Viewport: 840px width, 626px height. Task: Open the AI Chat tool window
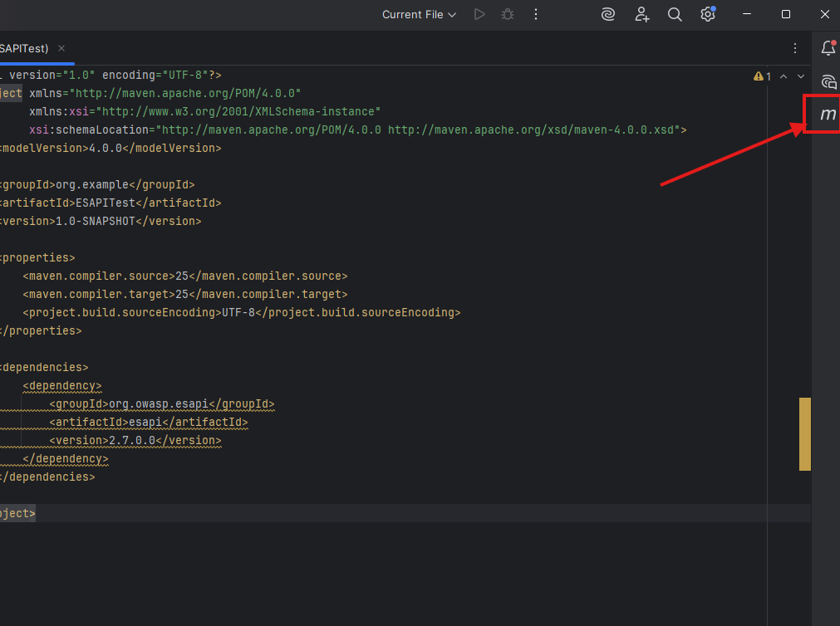click(x=828, y=81)
